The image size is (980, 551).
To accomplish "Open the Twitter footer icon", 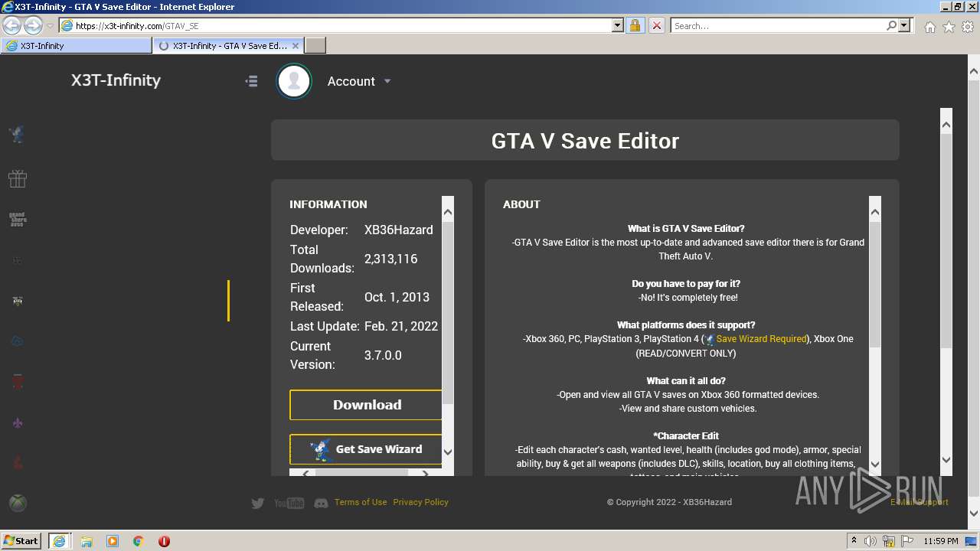I will (x=258, y=503).
